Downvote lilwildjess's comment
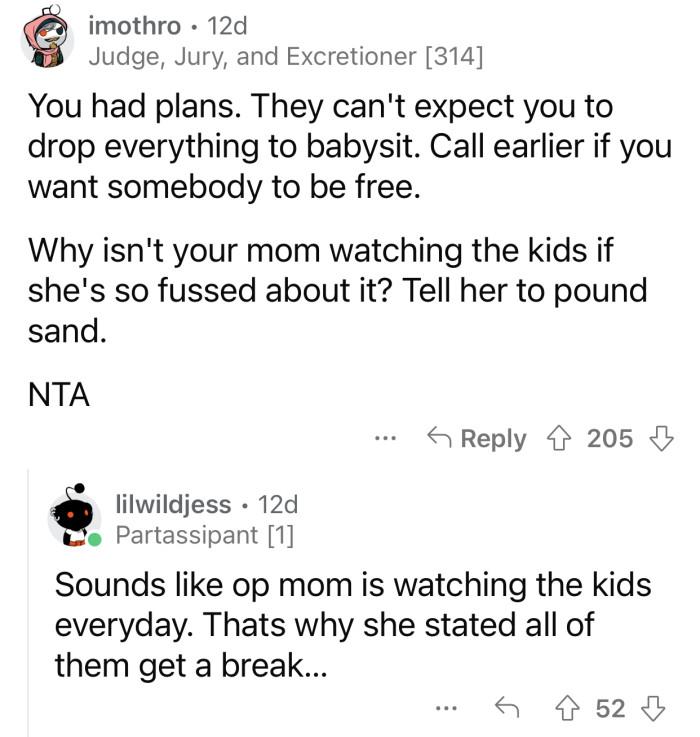The height and width of the screenshot is (737, 700). click(654, 709)
